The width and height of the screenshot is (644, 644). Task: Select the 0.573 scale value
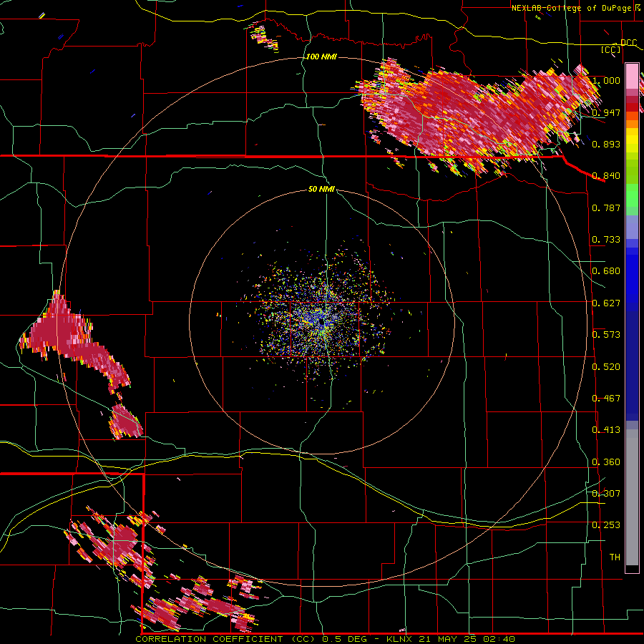pyautogui.click(x=606, y=335)
